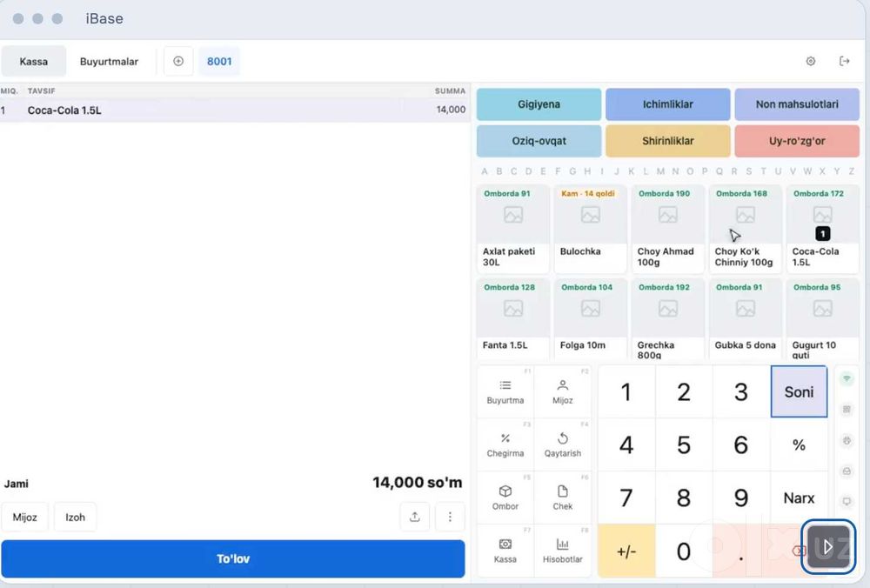Tap keypad digit 0
This screenshot has width=870, height=588.
pos(684,551)
